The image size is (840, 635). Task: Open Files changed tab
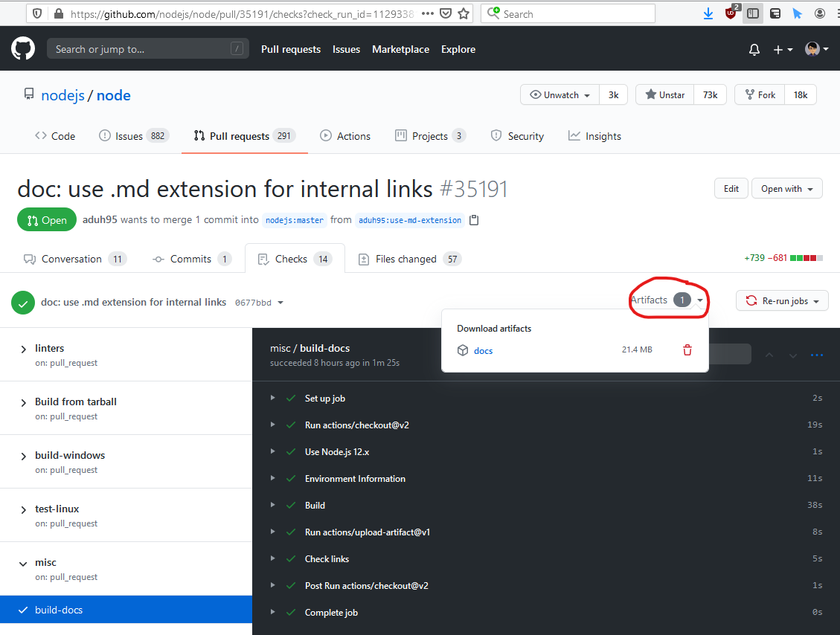(409, 260)
